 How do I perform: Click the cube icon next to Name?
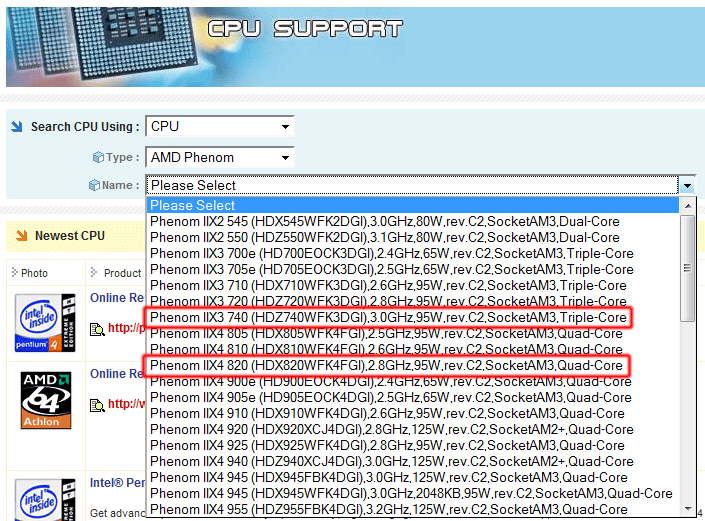(x=94, y=185)
